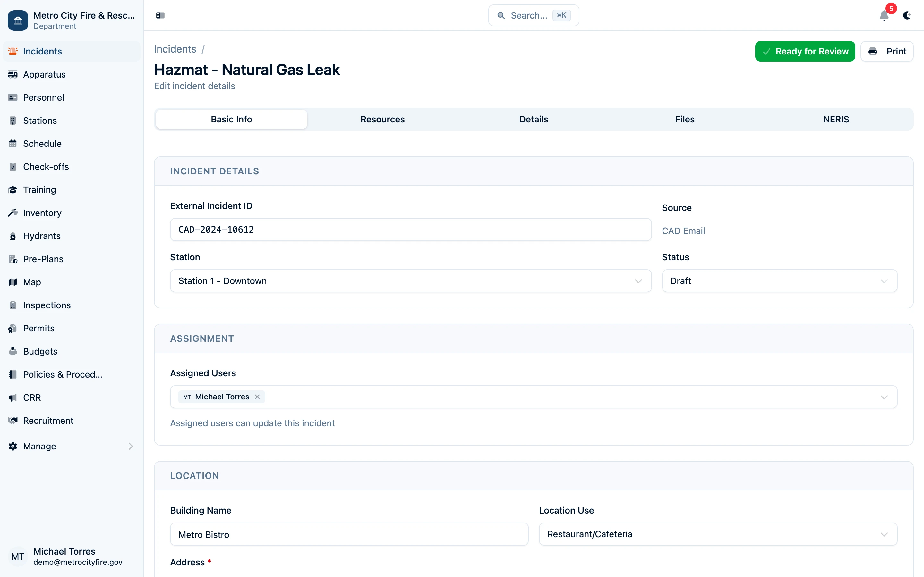Click the Stations sidebar icon

coord(13,120)
